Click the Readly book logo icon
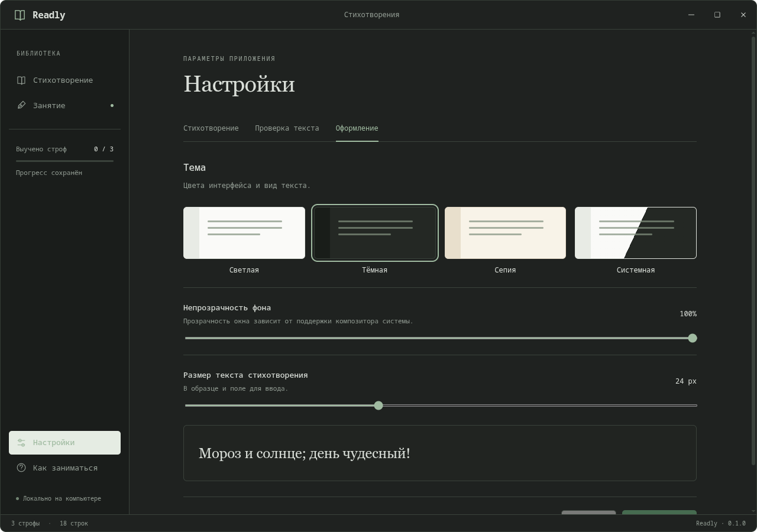 [20, 15]
